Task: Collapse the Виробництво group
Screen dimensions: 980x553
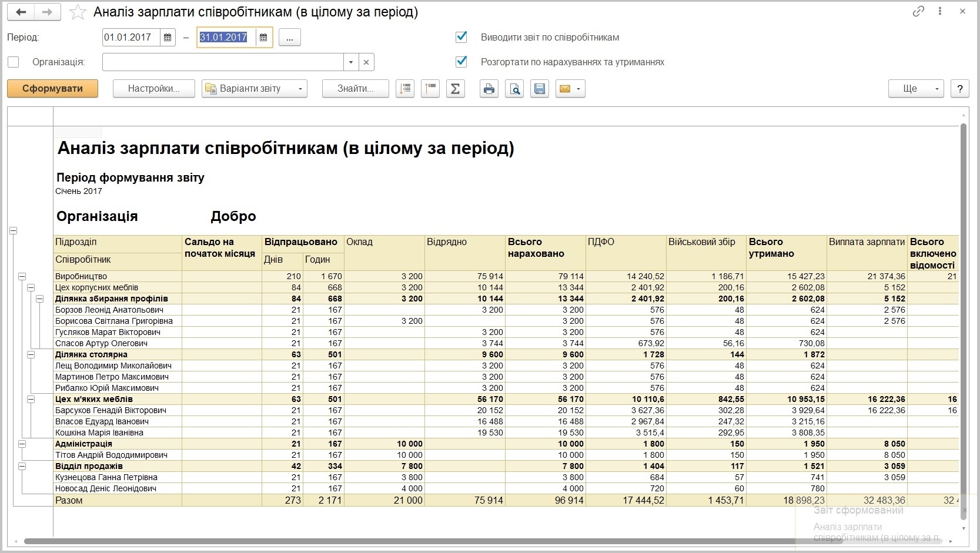Action: (x=22, y=276)
